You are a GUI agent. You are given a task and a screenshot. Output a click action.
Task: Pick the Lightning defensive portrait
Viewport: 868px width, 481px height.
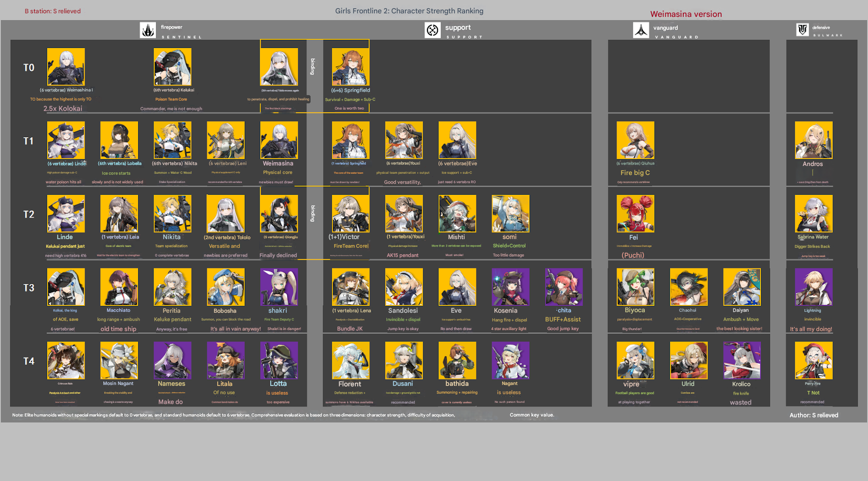point(814,287)
